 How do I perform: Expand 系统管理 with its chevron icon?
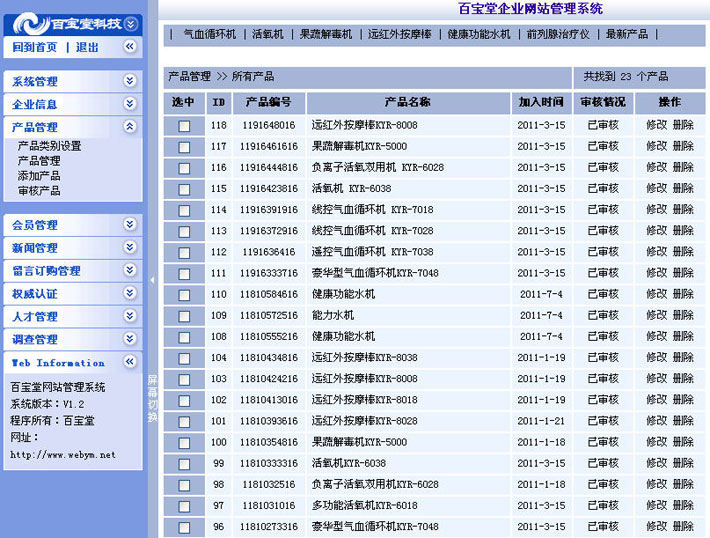coord(130,81)
